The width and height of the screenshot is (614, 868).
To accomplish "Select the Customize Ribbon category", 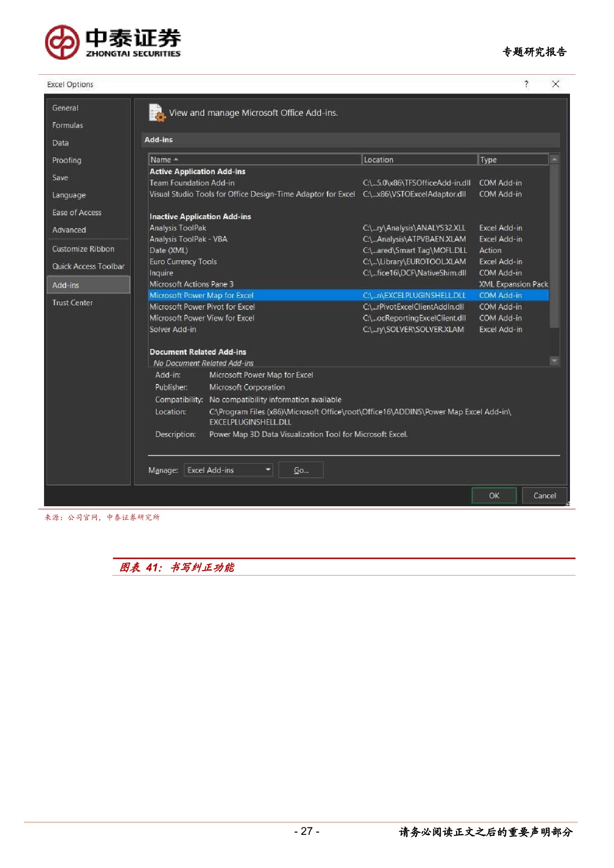I will pos(83,249).
